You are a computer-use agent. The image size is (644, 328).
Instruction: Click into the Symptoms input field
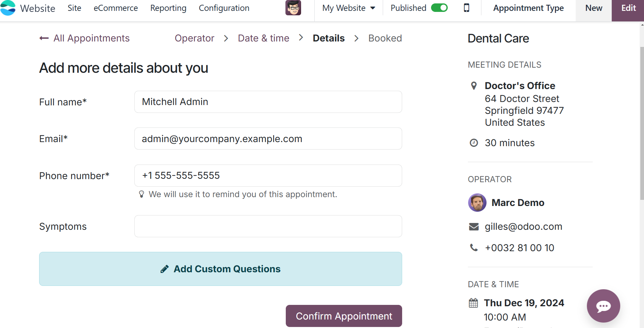(x=268, y=226)
